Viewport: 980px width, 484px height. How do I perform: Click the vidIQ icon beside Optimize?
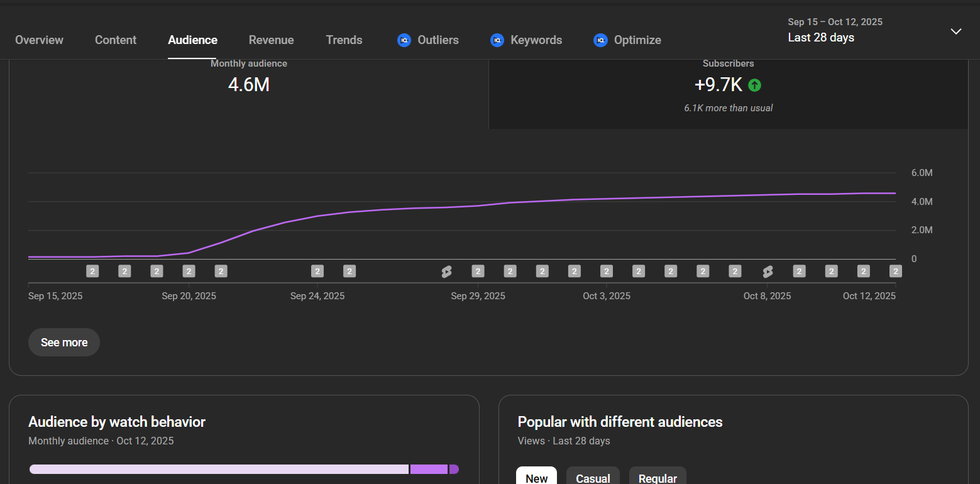(x=600, y=40)
